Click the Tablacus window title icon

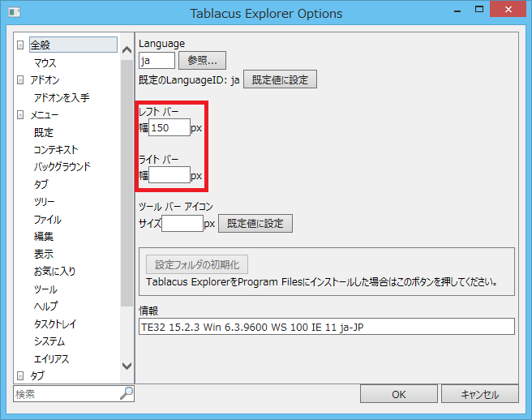(x=15, y=12)
